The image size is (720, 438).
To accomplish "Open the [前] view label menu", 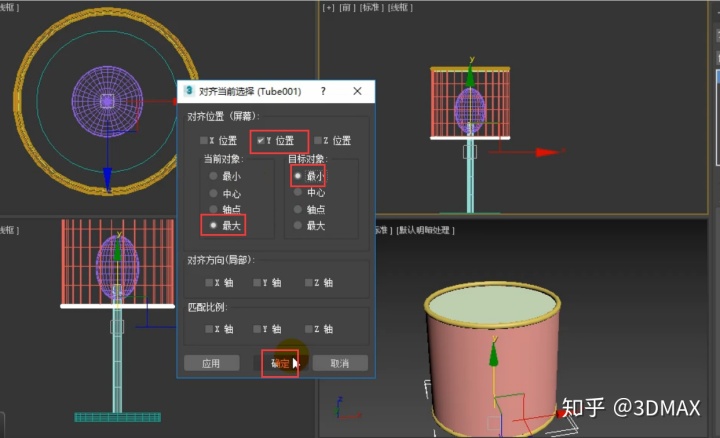I will (348, 8).
